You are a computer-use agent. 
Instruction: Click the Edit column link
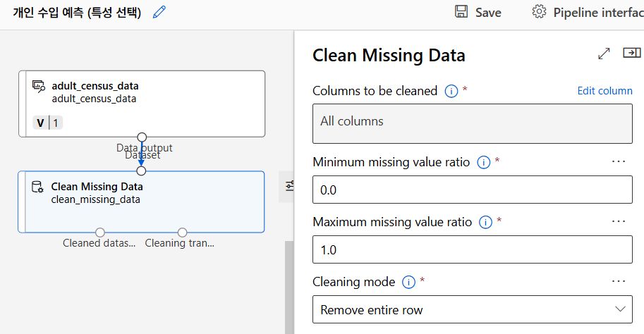(x=604, y=91)
